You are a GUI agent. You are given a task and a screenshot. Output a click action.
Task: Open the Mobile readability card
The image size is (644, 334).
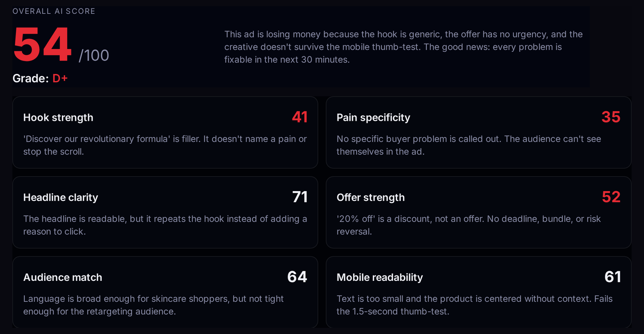click(x=479, y=292)
